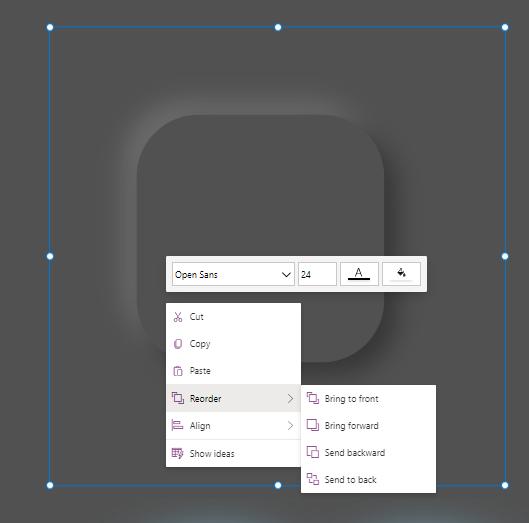
Task: Select Bring to front option
Action: (x=368, y=398)
